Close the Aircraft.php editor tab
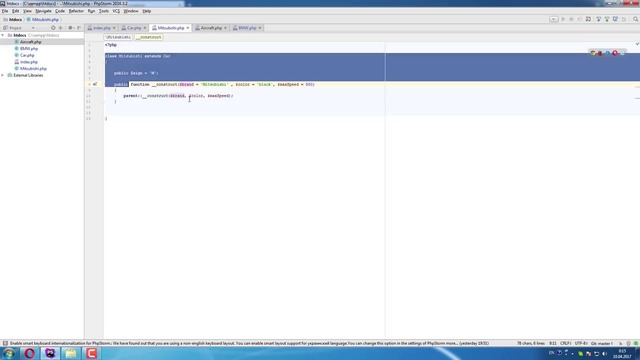Screen dimensions: 640x360 (225, 28)
